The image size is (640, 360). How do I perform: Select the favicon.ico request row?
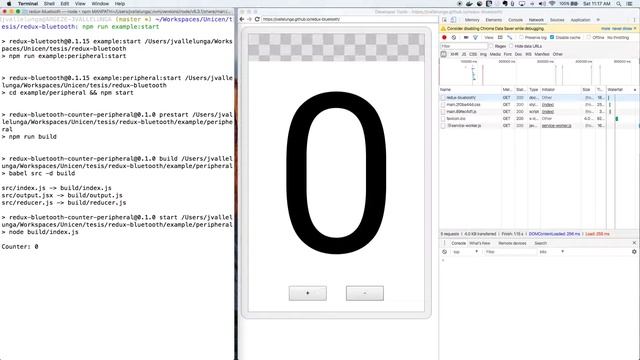click(540, 118)
